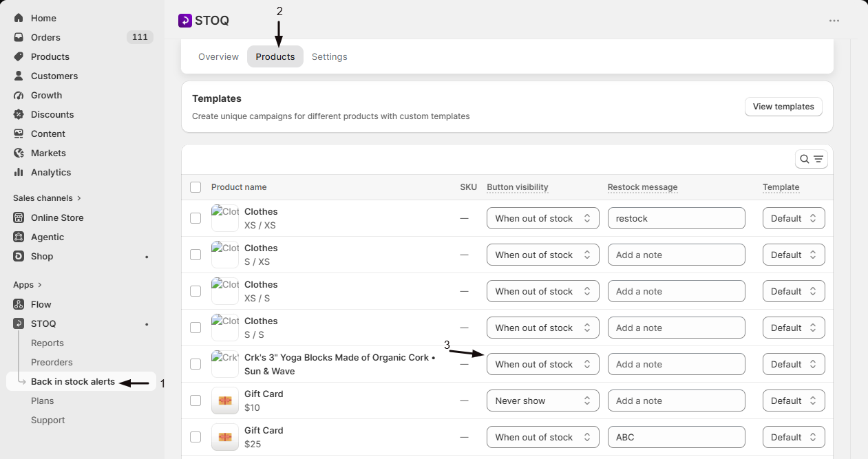Click the Shop channel icon
Screen dimensions: 868x459
(x=19, y=256)
